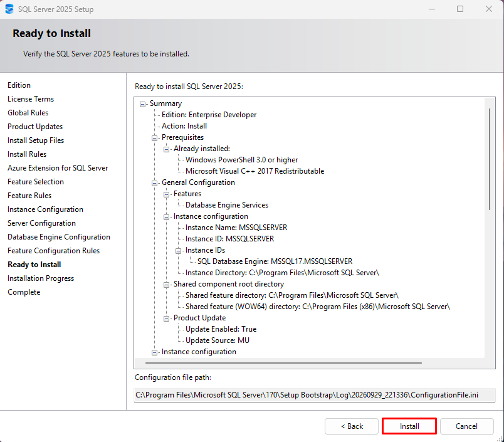Collapse the Features tree node

(x=167, y=194)
